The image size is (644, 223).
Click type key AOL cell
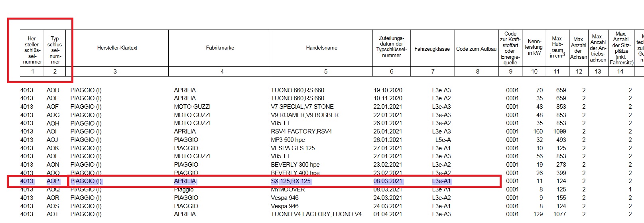(x=52, y=156)
